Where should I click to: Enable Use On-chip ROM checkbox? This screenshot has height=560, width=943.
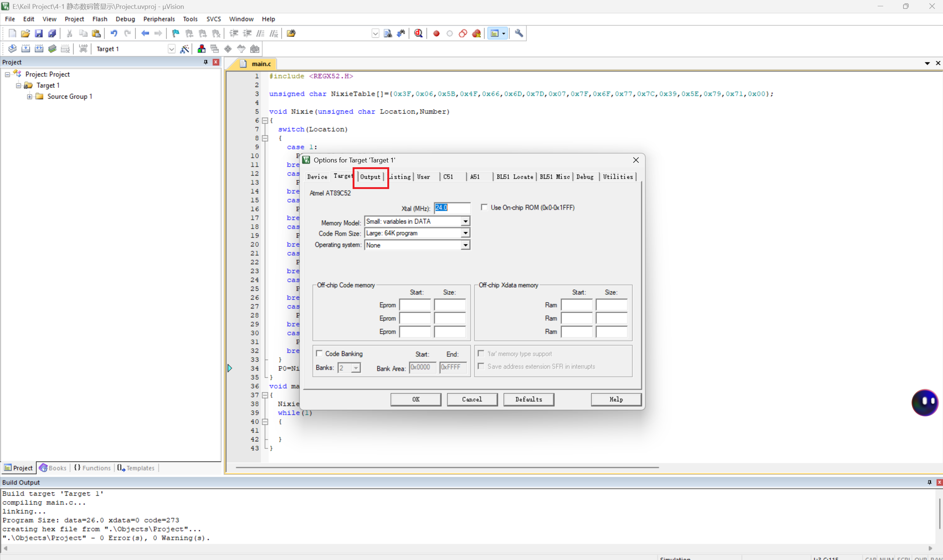click(x=484, y=207)
